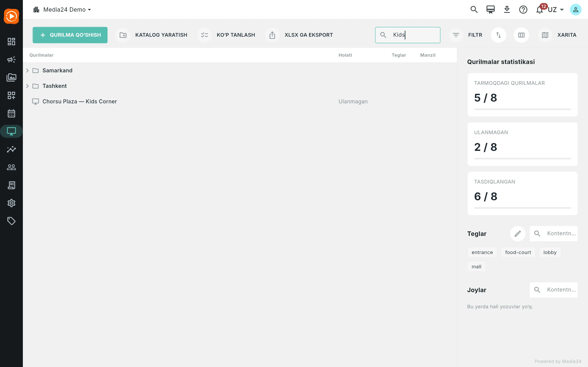
Task: Click the device search field with Kids
Action: (x=408, y=35)
